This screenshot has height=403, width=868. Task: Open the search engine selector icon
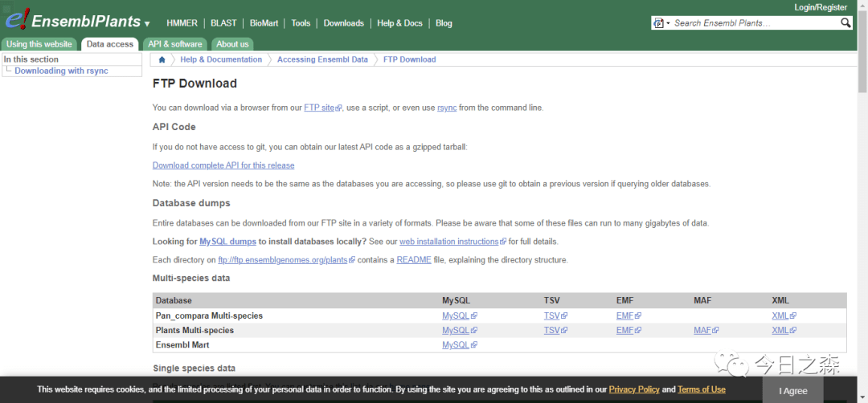click(x=660, y=23)
